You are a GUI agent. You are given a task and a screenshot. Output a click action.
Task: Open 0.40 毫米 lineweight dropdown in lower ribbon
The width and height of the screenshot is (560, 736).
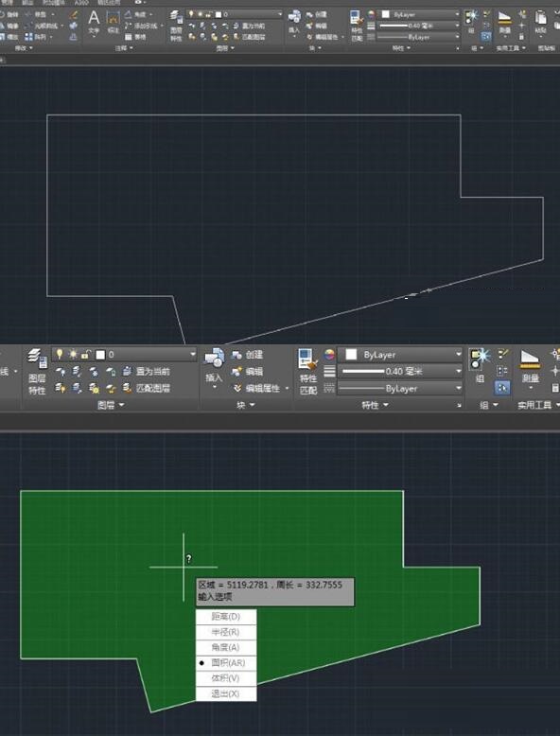(x=458, y=371)
